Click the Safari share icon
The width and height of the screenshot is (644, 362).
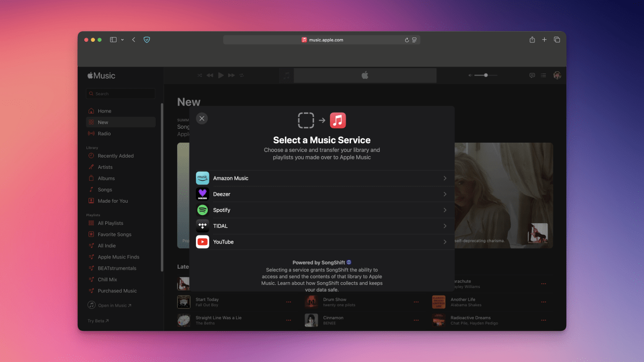[x=532, y=40]
